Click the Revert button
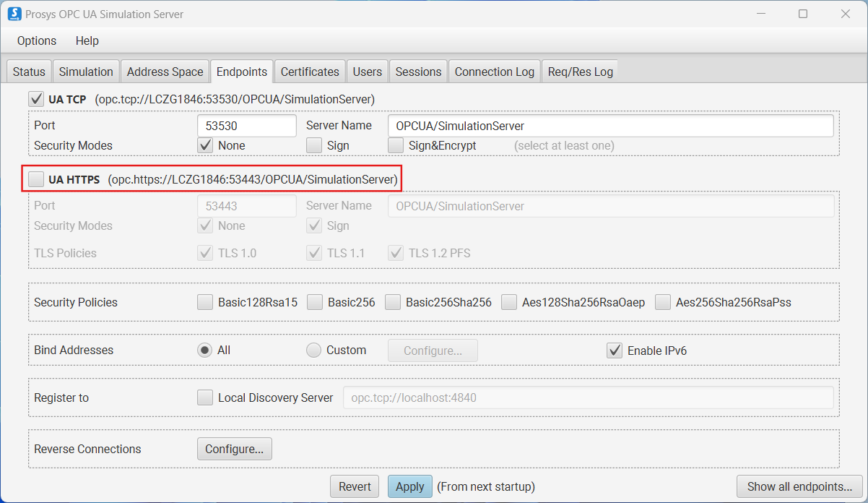Screen dimensions: 868x503 355,486
